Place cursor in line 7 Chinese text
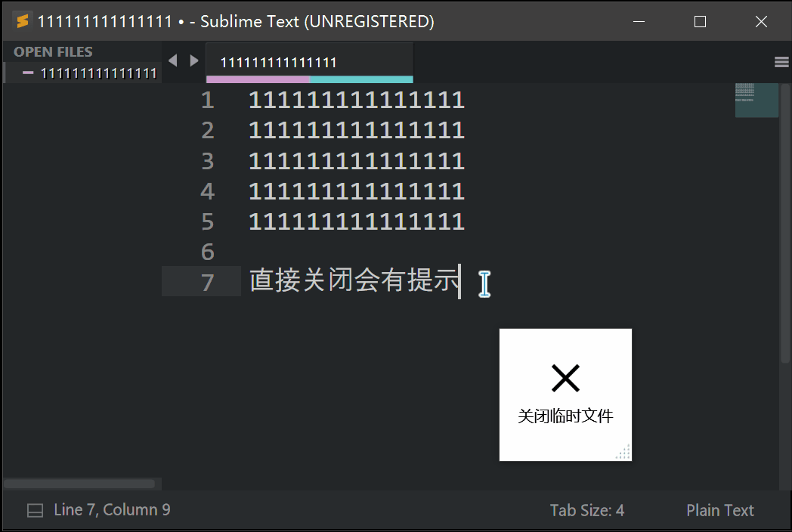 (x=354, y=280)
